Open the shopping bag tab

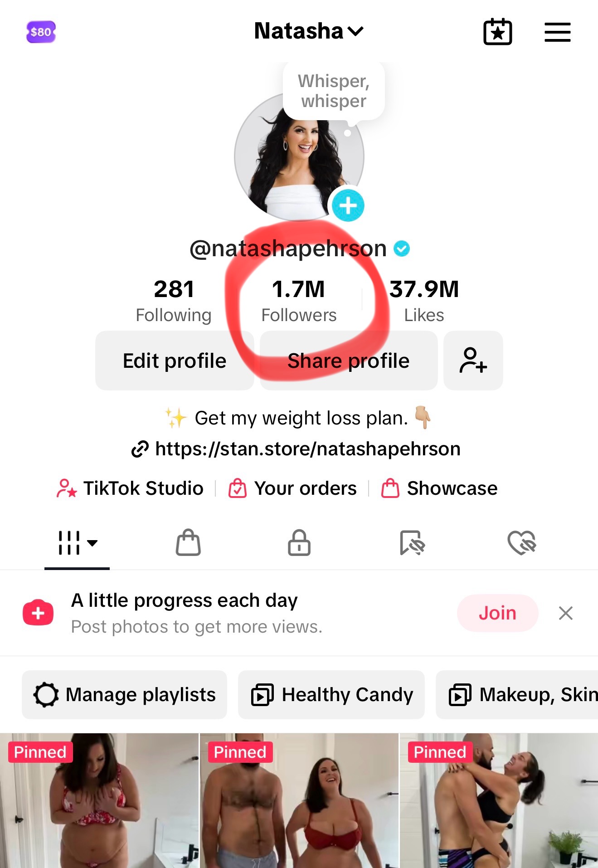tap(188, 542)
